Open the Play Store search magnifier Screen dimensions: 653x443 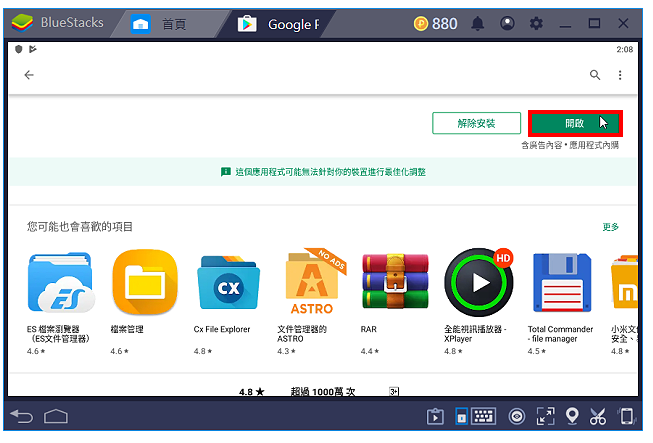click(x=595, y=75)
